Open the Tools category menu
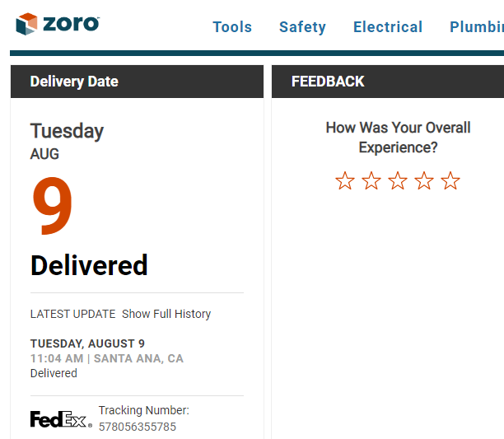Screen dimensions: 504x439 [x=232, y=27]
